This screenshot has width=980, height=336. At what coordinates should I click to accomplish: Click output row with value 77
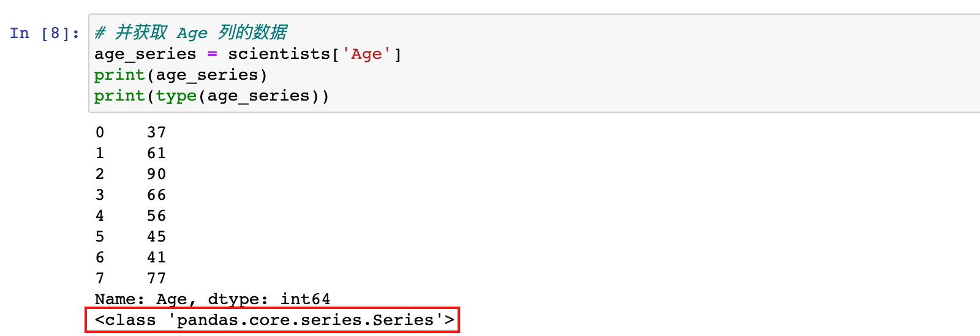coord(130,278)
